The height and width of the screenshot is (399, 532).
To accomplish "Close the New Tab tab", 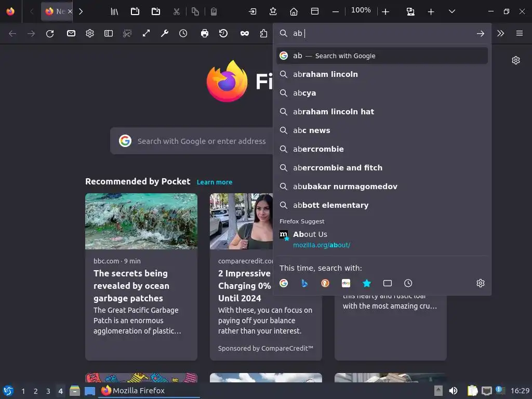I will (x=70, y=11).
